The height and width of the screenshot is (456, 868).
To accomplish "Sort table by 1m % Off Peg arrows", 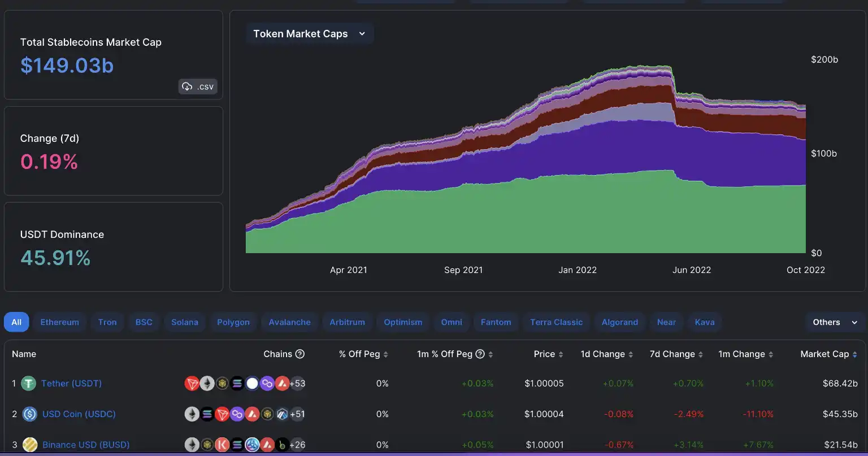I will coord(491,354).
